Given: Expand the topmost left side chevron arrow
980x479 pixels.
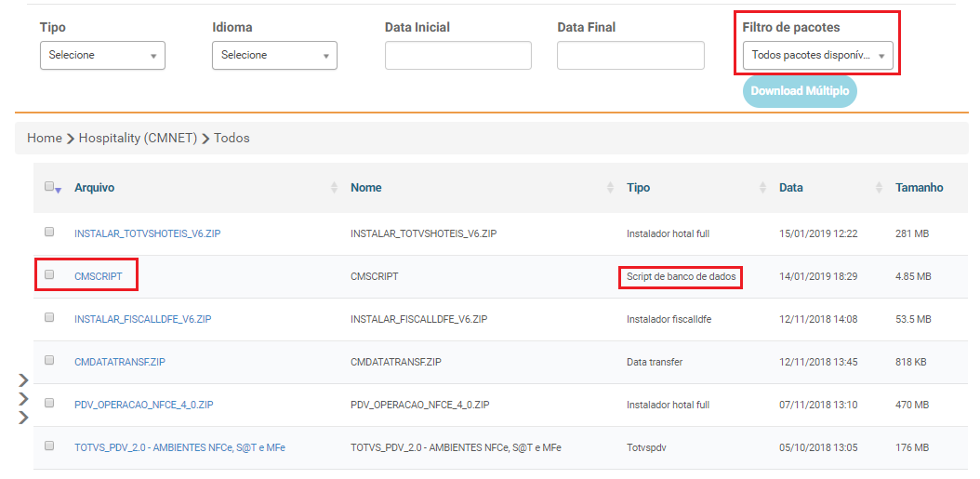Looking at the screenshot, I should 24,379.
